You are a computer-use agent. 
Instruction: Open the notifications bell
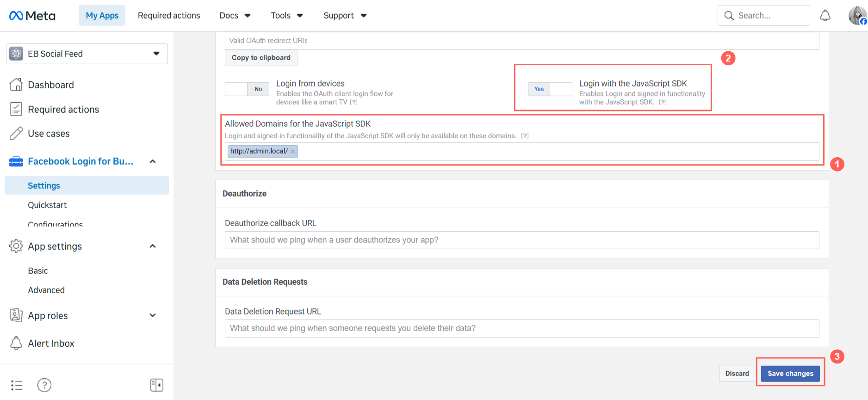tap(825, 16)
